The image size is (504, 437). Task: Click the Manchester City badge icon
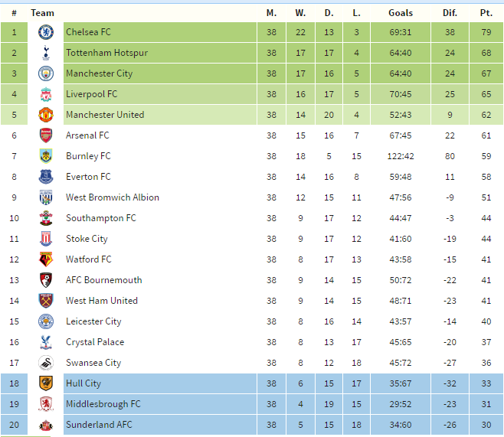pyautogui.click(x=46, y=73)
